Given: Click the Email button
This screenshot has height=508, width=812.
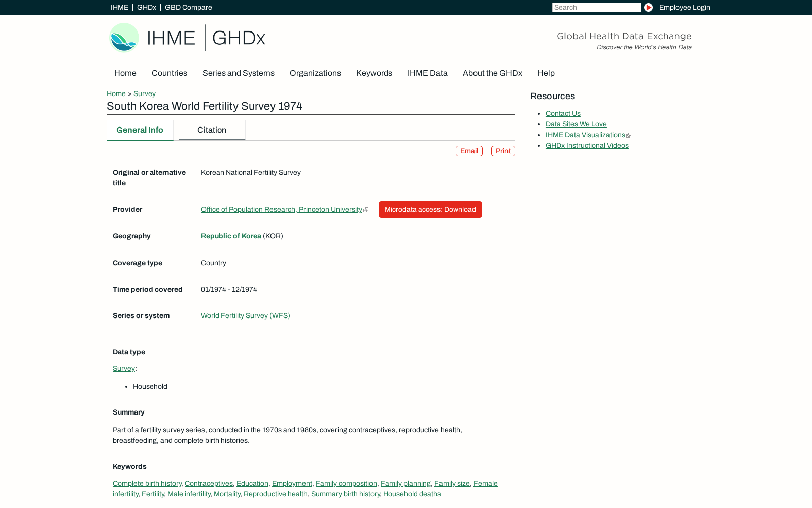Looking at the screenshot, I should click(x=469, y=151).
